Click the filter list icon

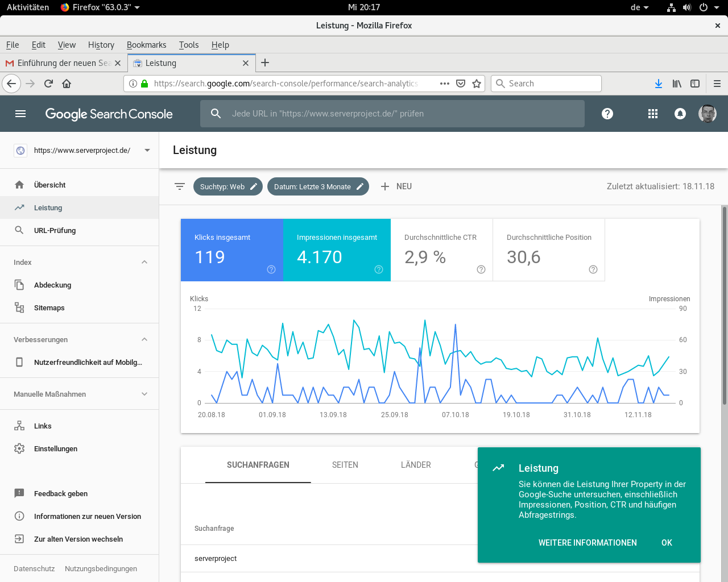point(180,186)
